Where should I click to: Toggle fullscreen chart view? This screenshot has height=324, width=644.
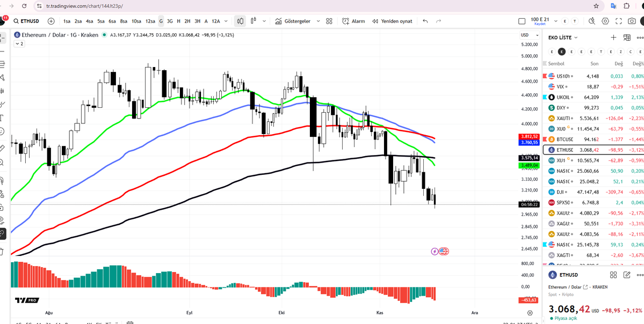pyautogui.click(x=619, y=21)
